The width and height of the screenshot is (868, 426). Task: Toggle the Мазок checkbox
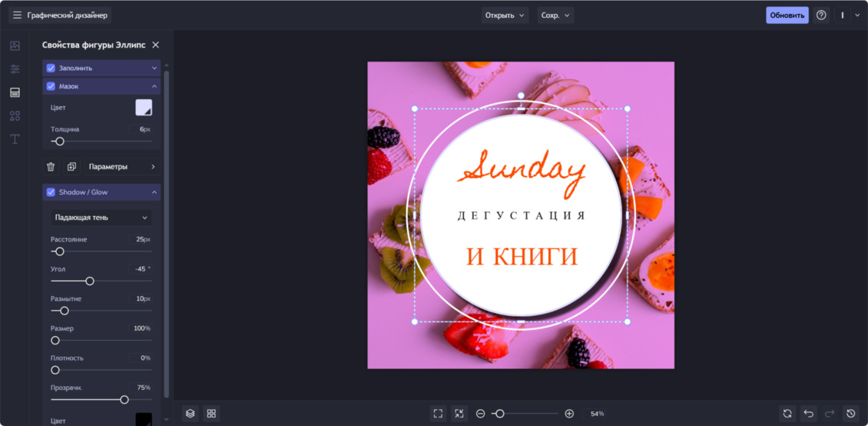pyautogui.click(x=51, y=86)
